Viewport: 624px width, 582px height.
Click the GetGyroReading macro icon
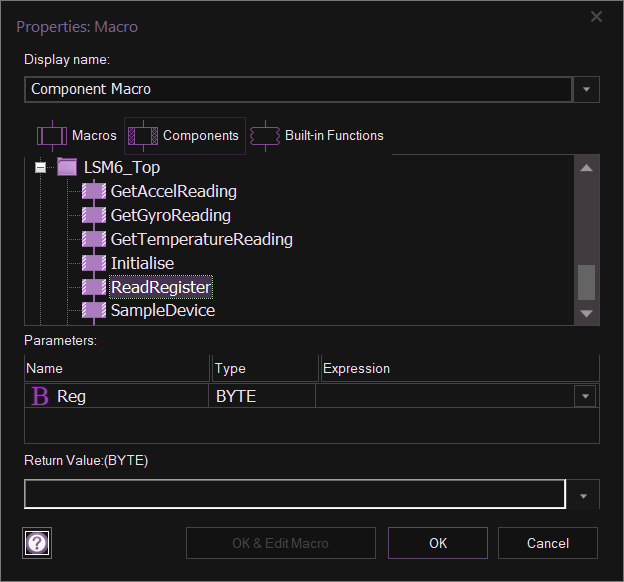point(94,215)
